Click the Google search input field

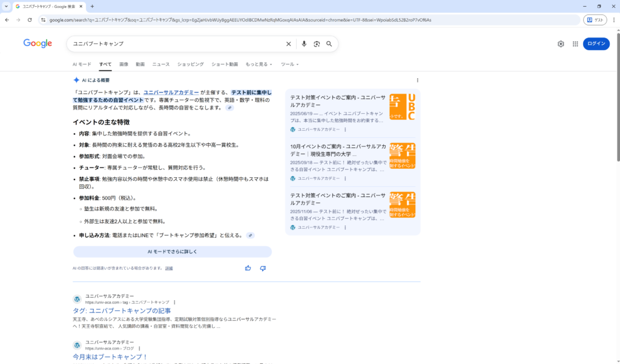176,44
